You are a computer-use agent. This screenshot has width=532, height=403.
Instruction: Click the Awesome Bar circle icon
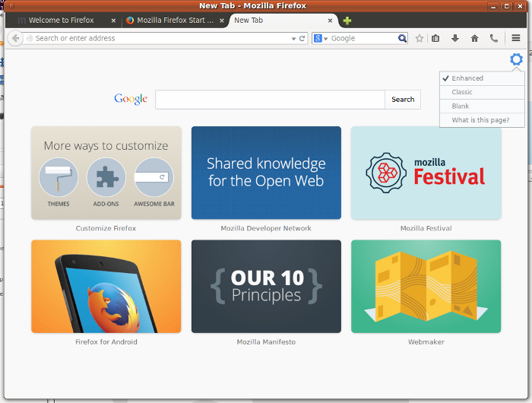click(154, 177)
